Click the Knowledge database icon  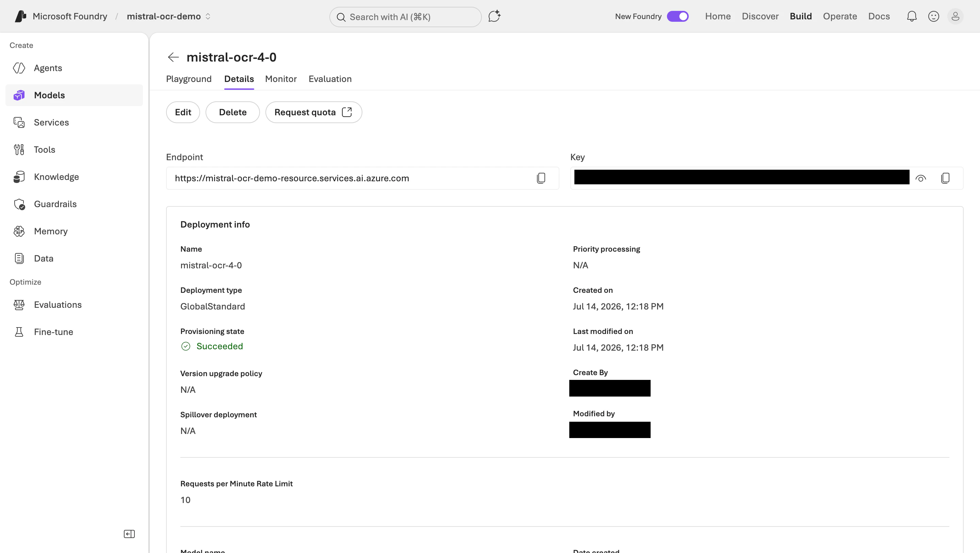click(19, 177)
